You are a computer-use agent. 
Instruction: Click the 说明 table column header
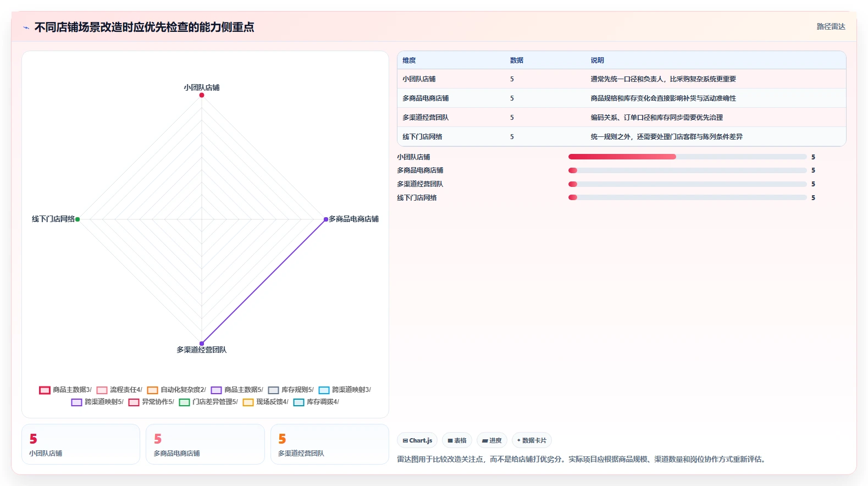pyautogui.click(x=598, y=60)
